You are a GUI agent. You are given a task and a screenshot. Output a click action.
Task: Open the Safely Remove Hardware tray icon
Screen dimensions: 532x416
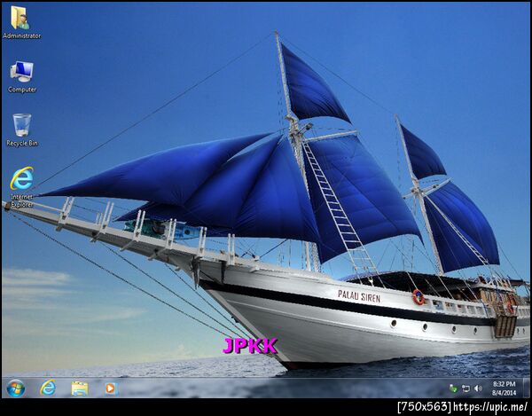(453, 389)
